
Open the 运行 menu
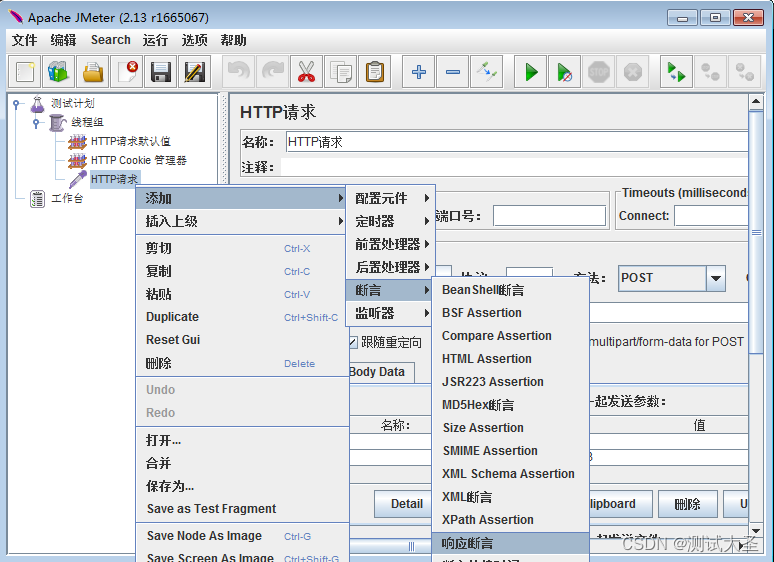coord(155,40)
